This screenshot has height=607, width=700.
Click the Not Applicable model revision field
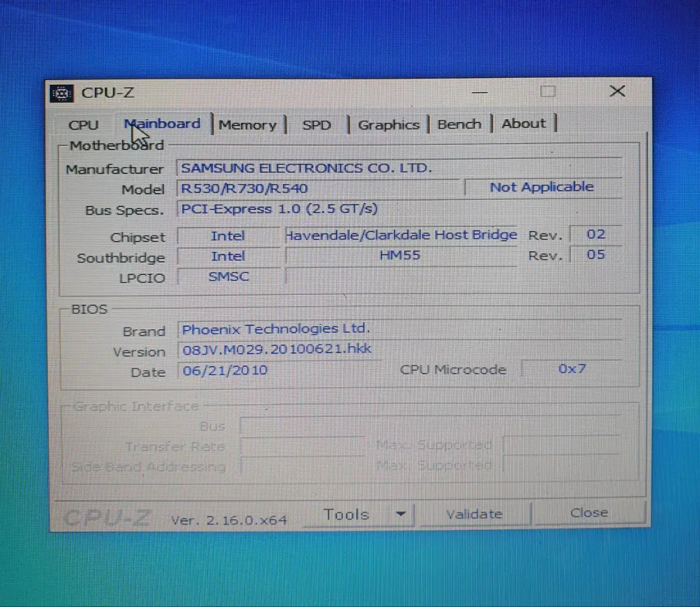[x=543, y=187]
